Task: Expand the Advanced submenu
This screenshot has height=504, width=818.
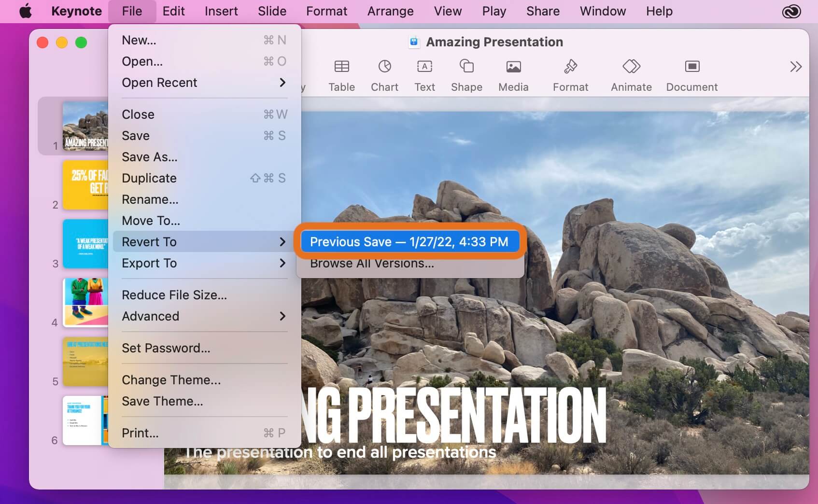Action: [204, 316]
